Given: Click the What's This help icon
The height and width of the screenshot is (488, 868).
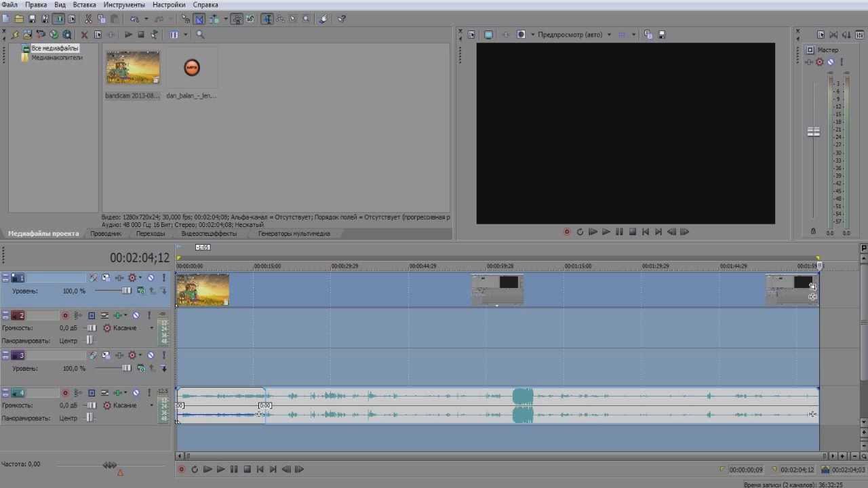Looking at the screenshot, I should pyautogui.click(x=342, y=19).
